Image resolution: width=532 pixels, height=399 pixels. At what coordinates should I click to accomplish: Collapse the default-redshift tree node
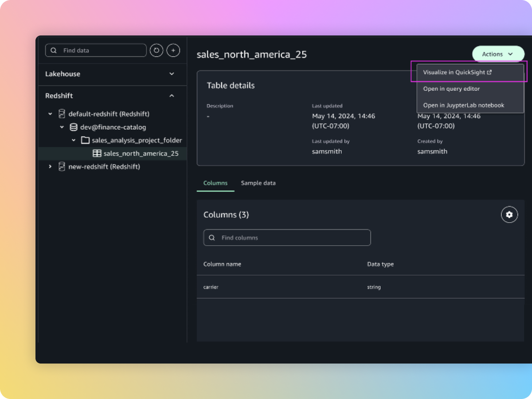[50, 114]
